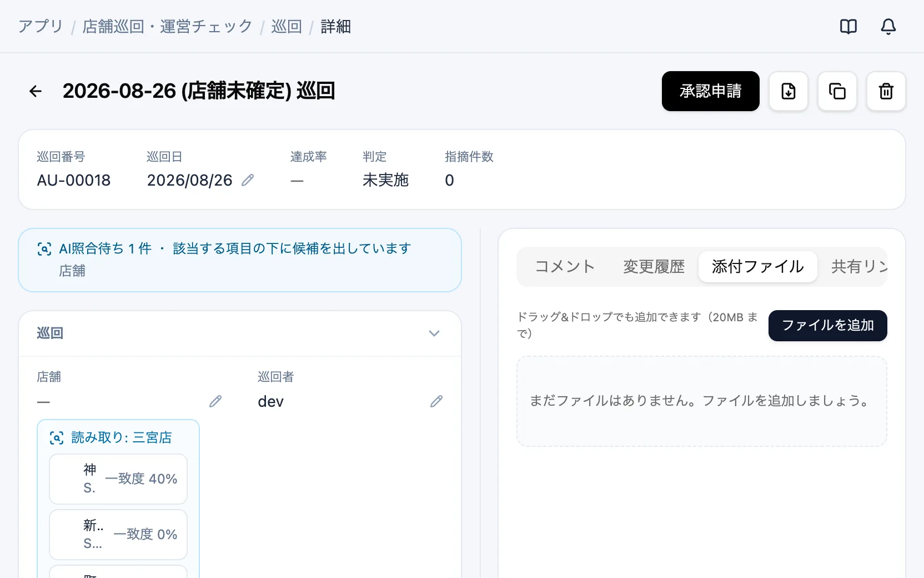This screenshot has height=578, width=924.
Task: Click the 承認申請 button
Action: [x=711, y=91]
